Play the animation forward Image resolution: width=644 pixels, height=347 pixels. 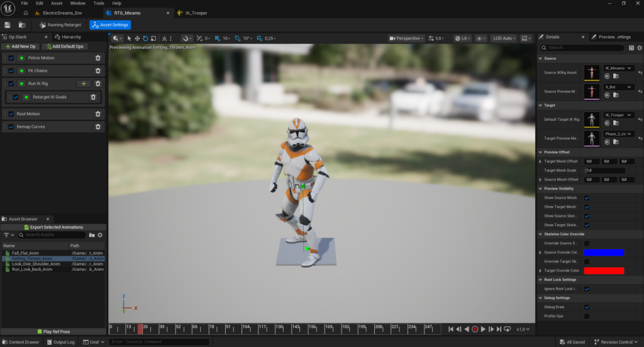[x=483, y=329]
